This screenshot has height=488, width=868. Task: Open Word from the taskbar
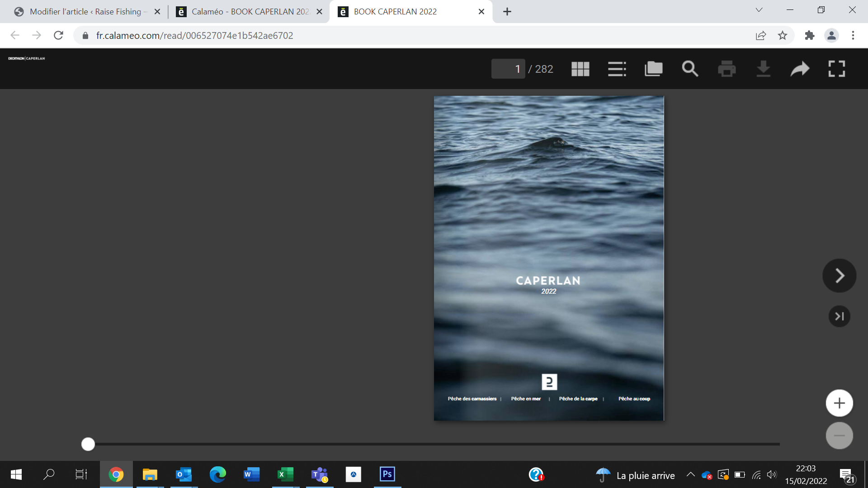click(x=252, y=474)
